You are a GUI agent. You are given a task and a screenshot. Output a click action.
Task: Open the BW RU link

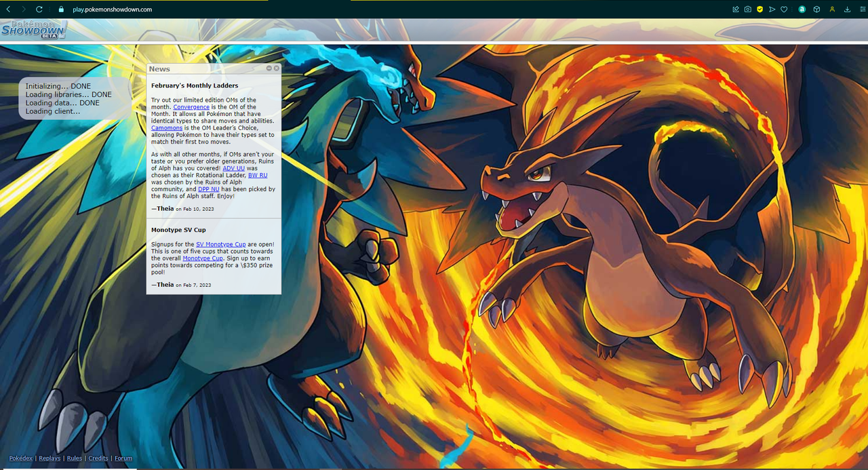point(258,175)
